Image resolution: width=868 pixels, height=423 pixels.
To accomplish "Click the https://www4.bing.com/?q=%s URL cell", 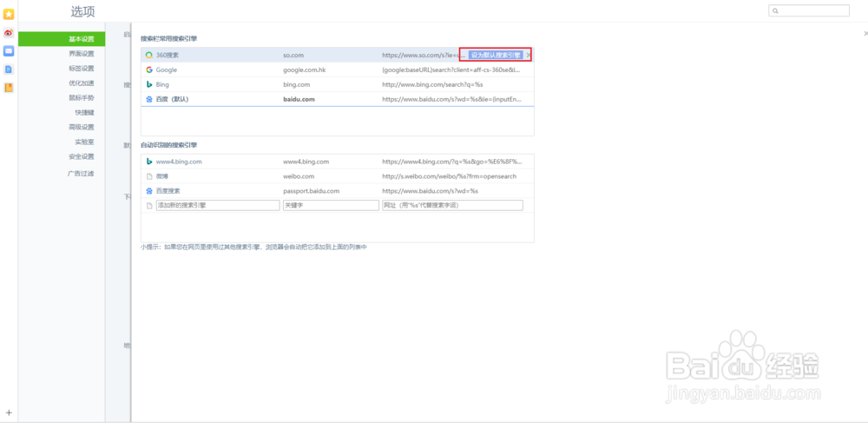I will point(451,162).
